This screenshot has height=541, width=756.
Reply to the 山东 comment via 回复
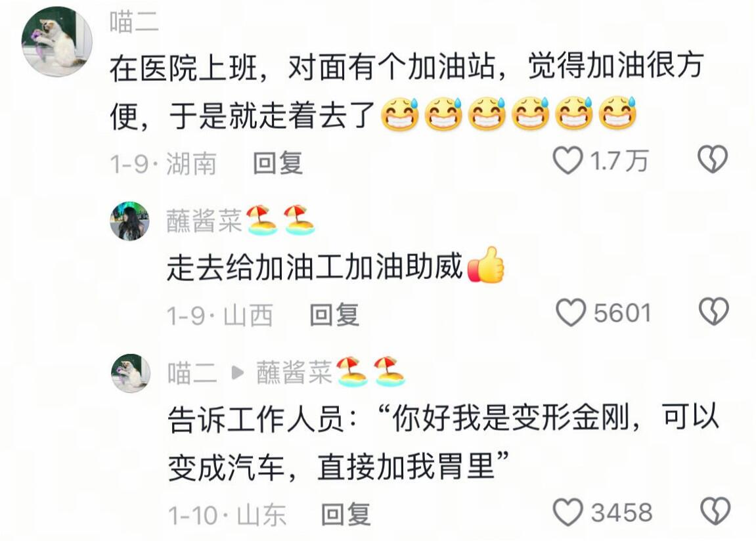coord(345,515)
